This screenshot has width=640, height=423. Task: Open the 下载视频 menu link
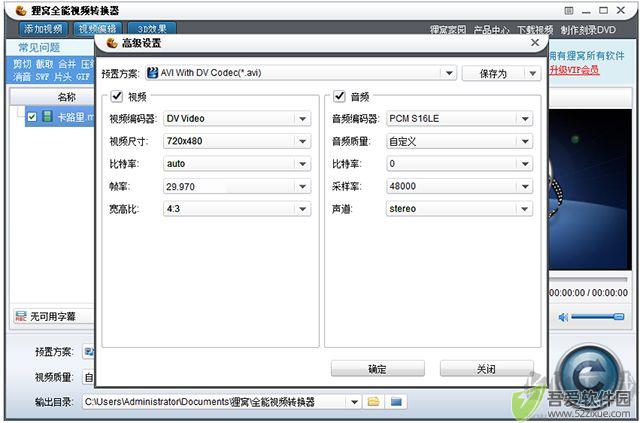[535, 30]
